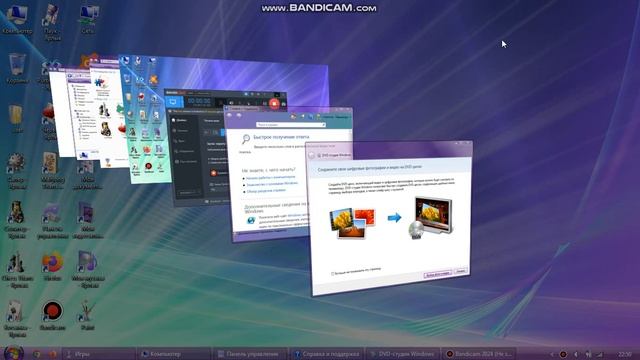640x360 pixels.
Task: Expand hidden tray icons arrow
Action: pyautogui.click(x=552, y=354)
